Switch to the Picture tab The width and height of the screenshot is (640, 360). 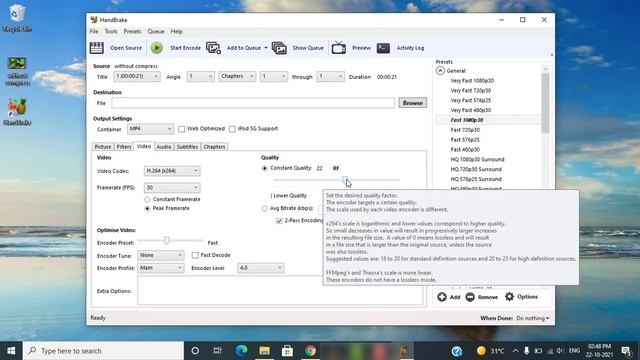(103, 147)
